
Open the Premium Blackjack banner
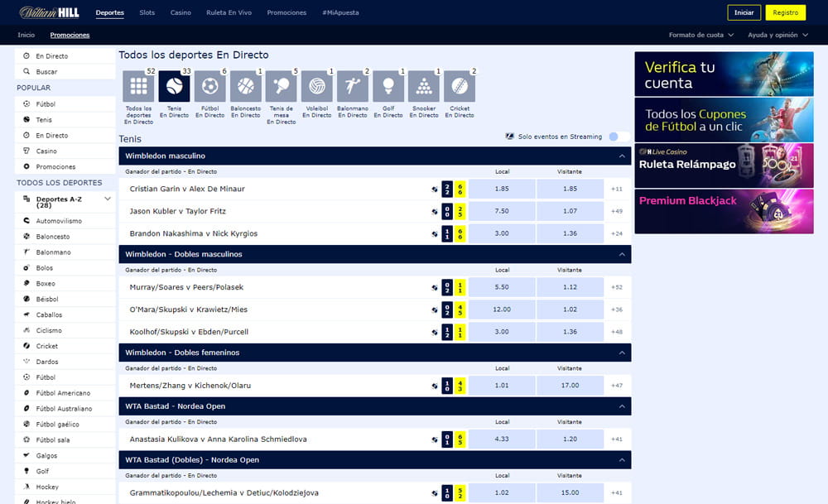[724, 212]
